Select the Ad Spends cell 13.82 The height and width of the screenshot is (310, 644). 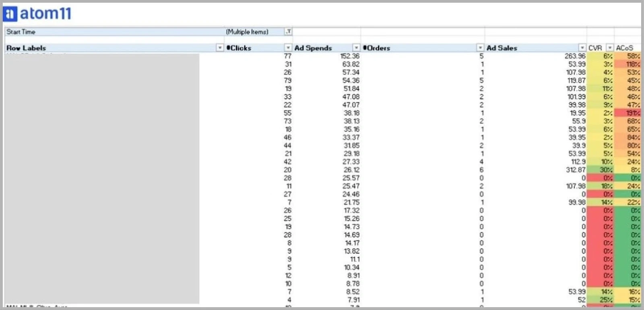[351, 251]
